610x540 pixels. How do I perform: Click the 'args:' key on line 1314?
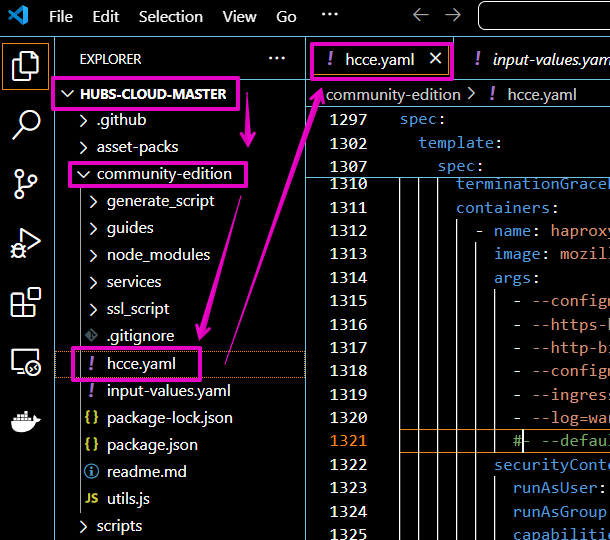pyautogui.click(x=517, y=278)
